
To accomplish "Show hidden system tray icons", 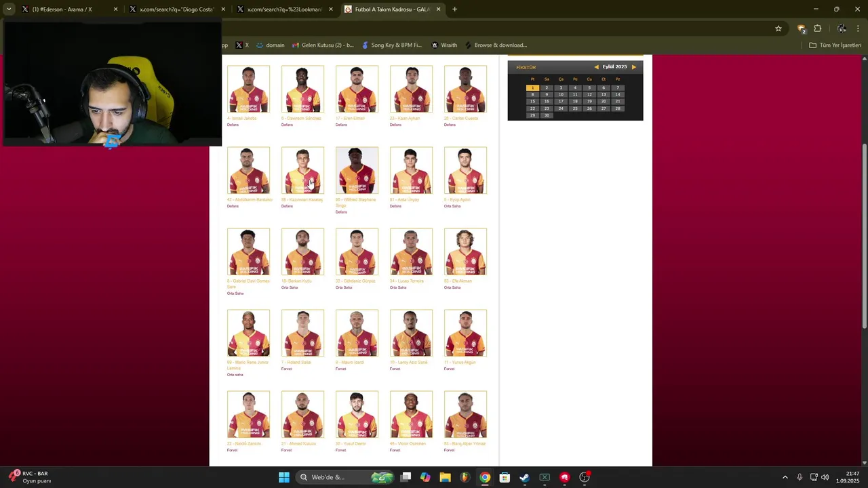I will pos(785,477).
